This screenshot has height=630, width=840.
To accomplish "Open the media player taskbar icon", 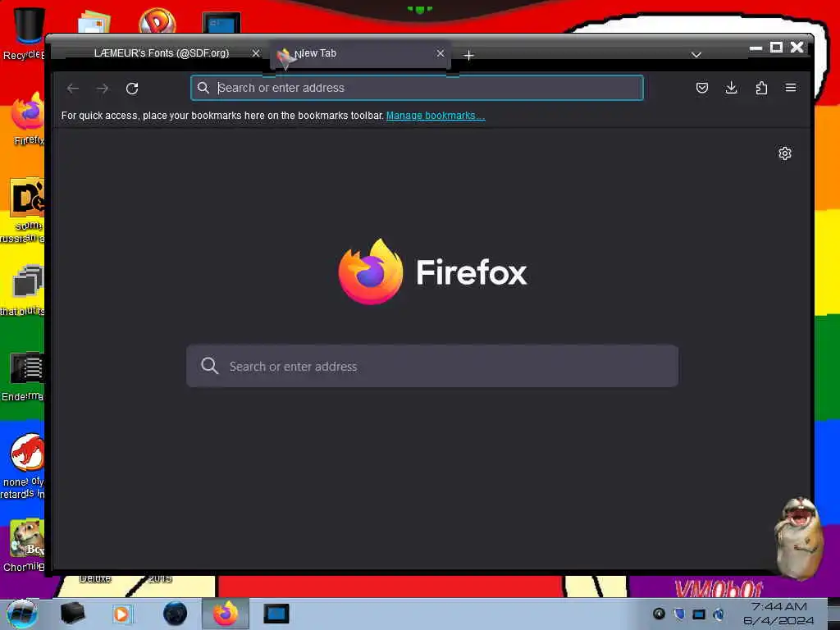I will (x=122, y=614).
